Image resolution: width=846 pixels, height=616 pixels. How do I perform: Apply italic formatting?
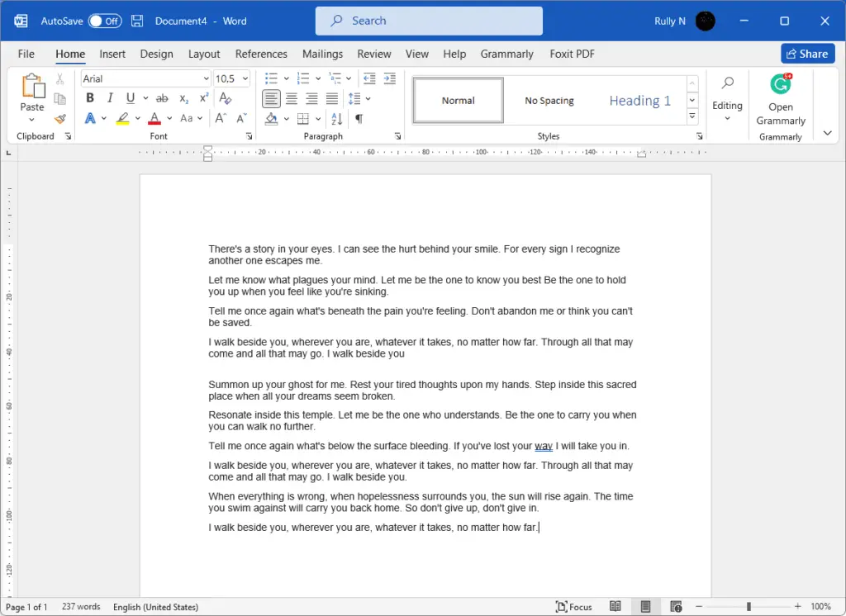pos(108,97)
